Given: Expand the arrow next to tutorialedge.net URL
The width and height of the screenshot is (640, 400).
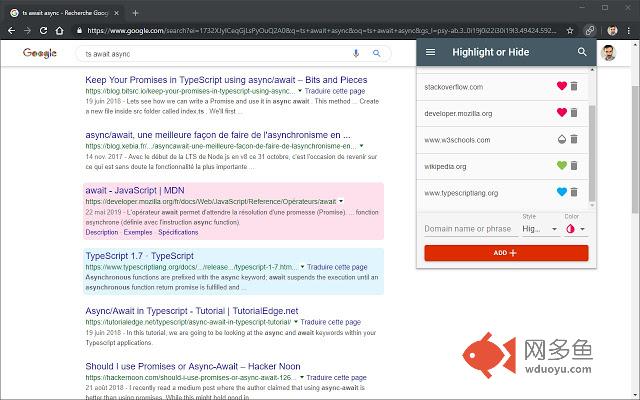Looking at the screenshot, I should (296, 322).
